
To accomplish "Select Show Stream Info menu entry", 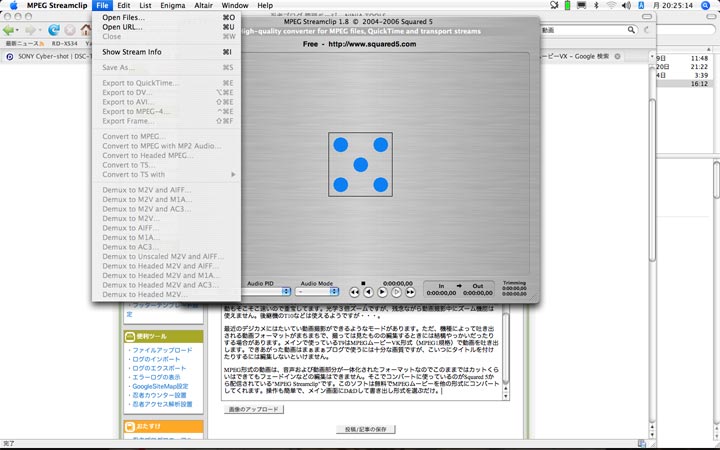I will (x=166, y=52).
